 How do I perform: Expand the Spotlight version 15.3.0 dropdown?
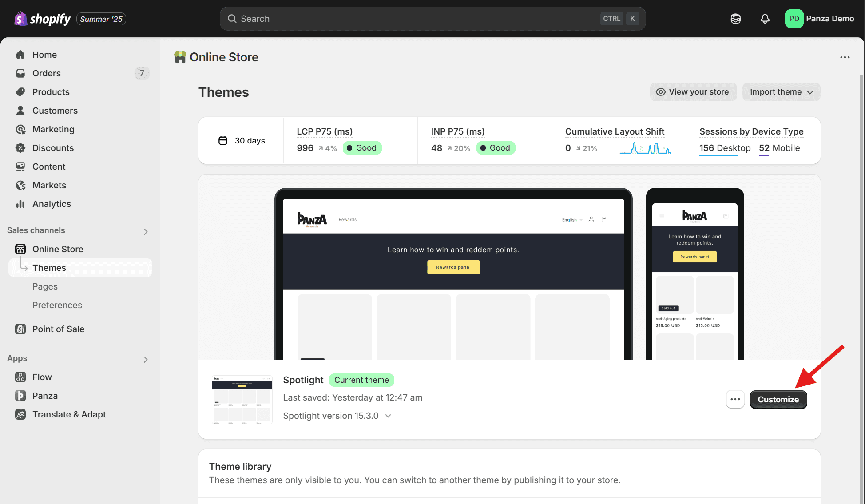337,416
